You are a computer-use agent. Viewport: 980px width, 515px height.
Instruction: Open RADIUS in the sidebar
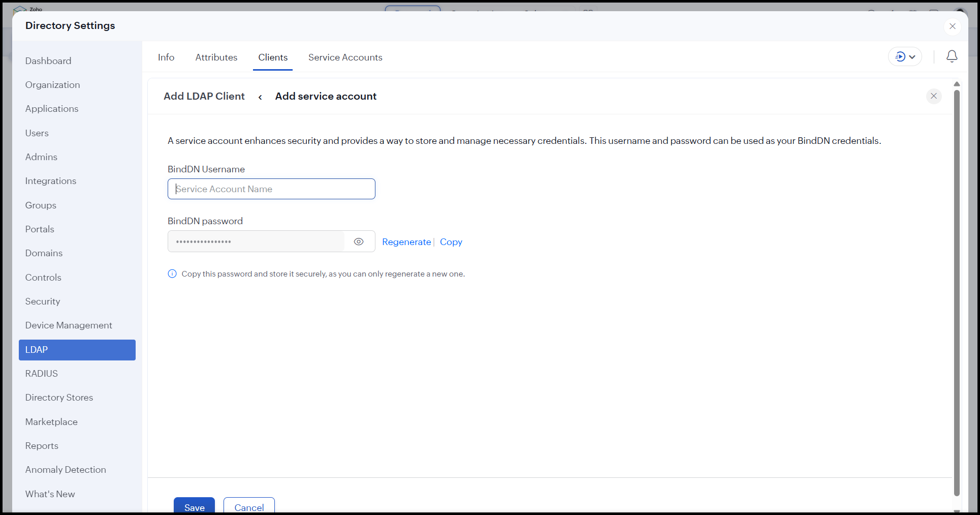(x=42, y=374)
